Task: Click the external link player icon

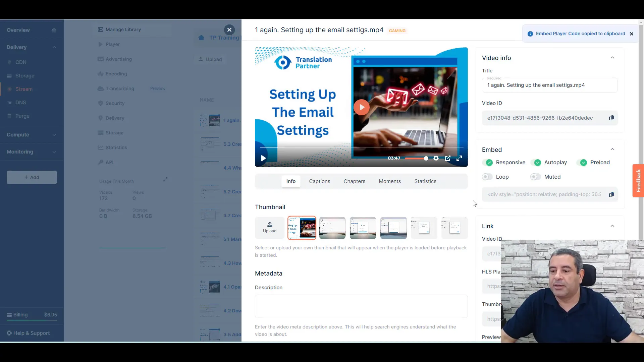Action: pos(448,158)
